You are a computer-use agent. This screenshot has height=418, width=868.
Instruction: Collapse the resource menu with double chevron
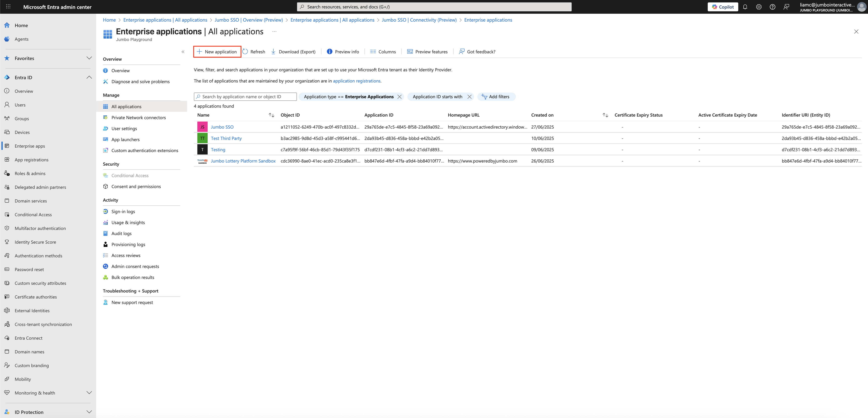(x=183, y=51)
